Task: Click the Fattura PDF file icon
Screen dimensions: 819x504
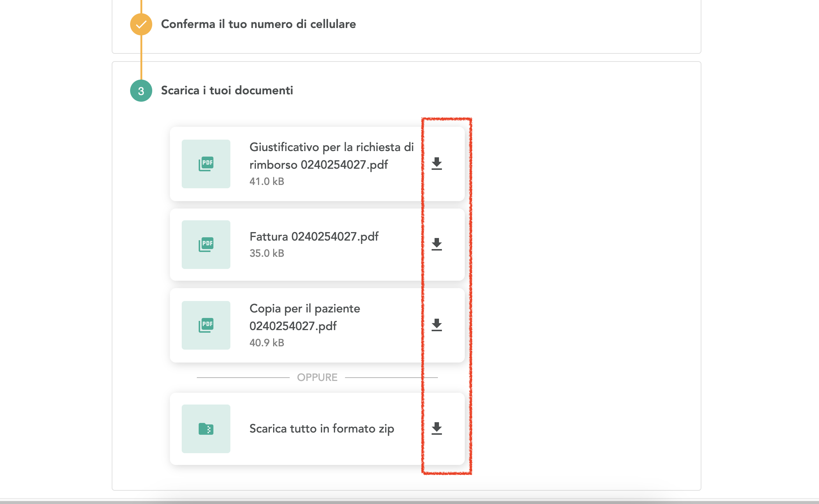Action: click(206, 245)
